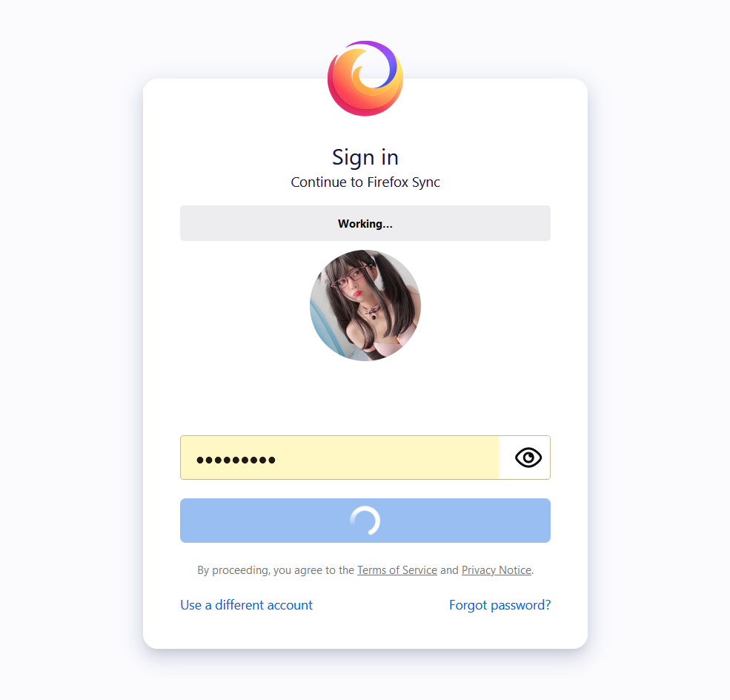Image resolution: width=730 pixels, height=700 pixels.
Task: Start recovering a forgotten password
Action: coord(500,605)
